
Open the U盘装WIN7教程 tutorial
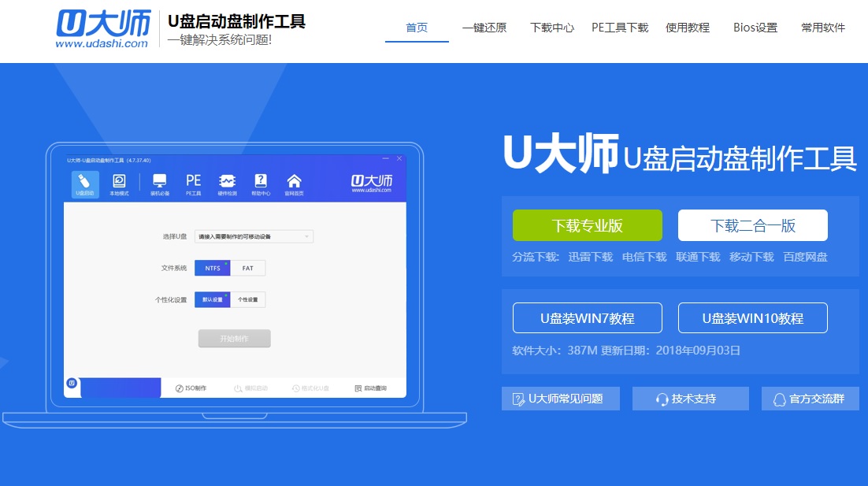588,317
